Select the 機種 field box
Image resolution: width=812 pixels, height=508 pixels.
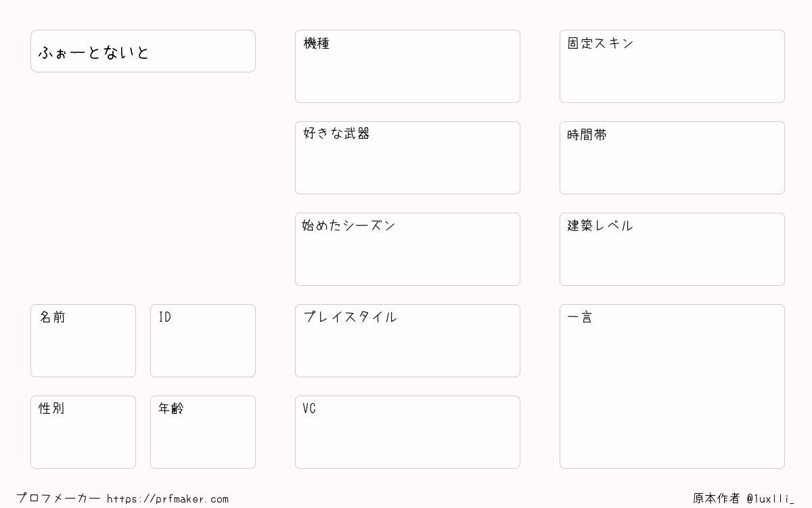[x=407, y=66]
